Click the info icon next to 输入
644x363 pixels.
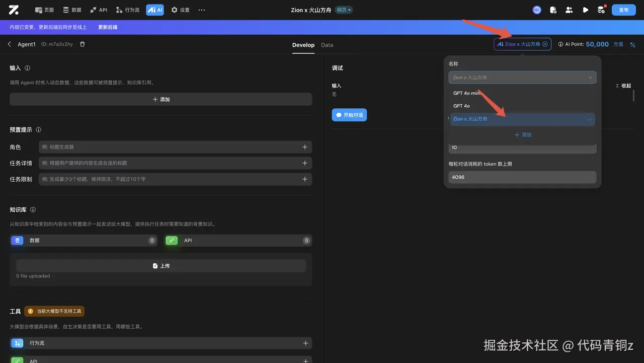pos(27,68)
